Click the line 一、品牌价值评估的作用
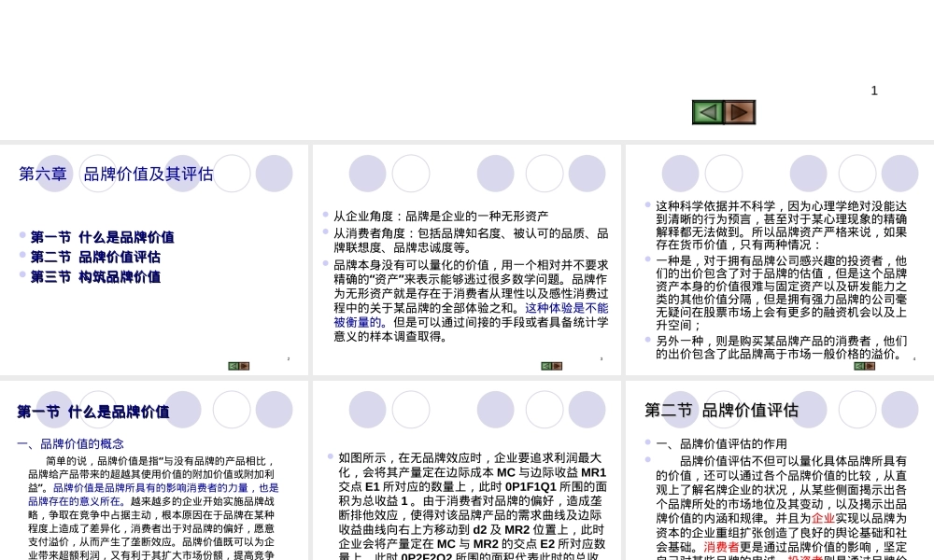This screenshot has width=934, height=560. coord(721,444)
